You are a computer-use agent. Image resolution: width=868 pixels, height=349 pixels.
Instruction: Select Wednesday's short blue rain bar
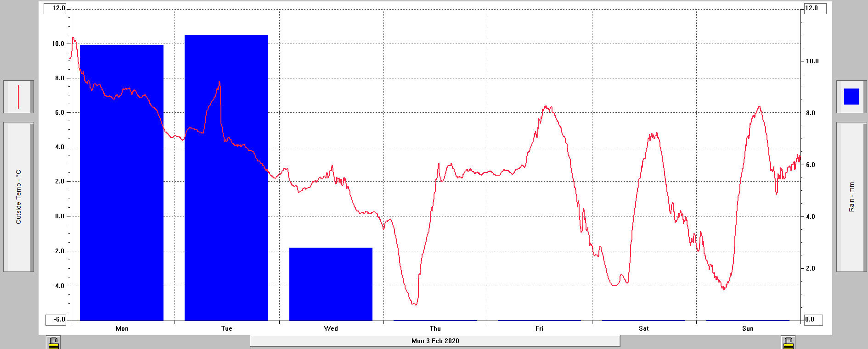(331, 284)
